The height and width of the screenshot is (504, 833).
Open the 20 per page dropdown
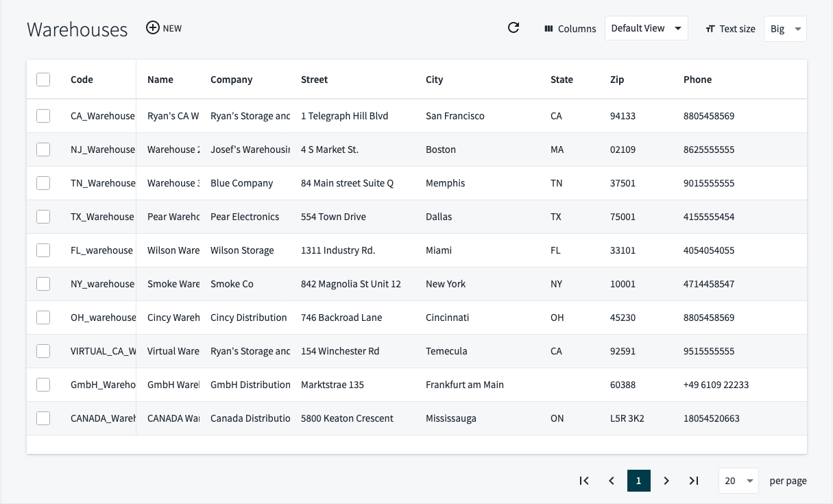(x=738, y=481)
